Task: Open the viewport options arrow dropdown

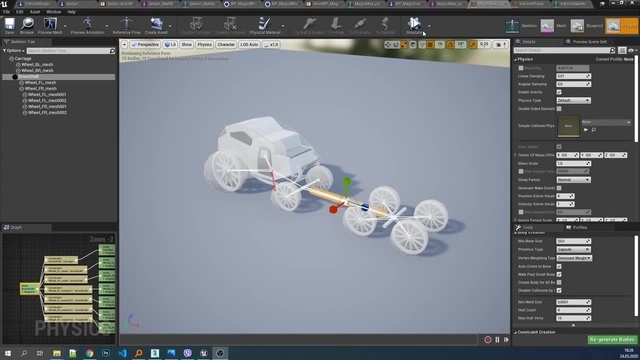Action: click(124, 44)
